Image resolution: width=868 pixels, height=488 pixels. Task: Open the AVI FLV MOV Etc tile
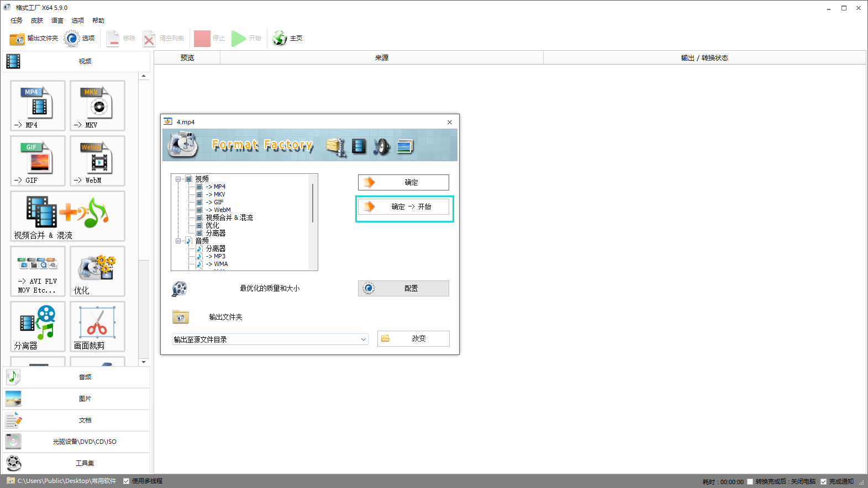(38, 271)
